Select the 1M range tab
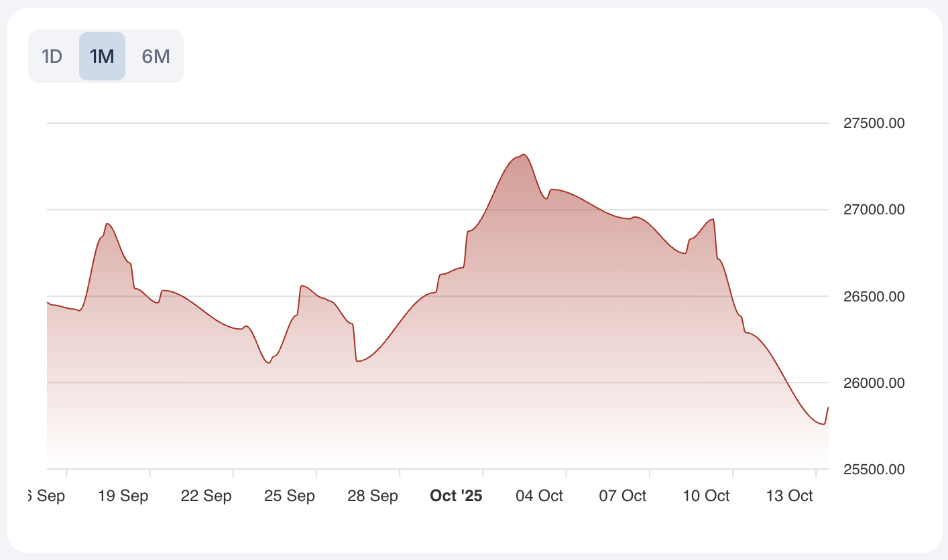Image resolution: width=948 pixels, height=560 pixels. point(102,56)
